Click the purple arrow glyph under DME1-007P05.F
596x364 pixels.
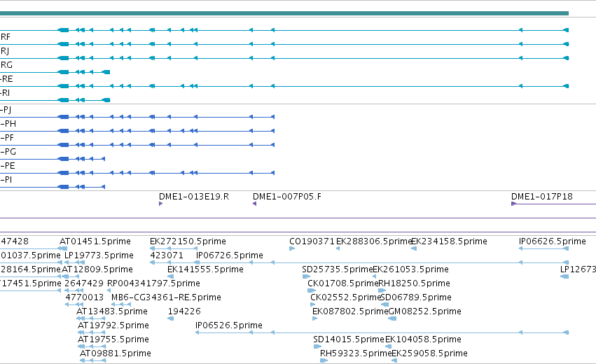click(255, 204)
